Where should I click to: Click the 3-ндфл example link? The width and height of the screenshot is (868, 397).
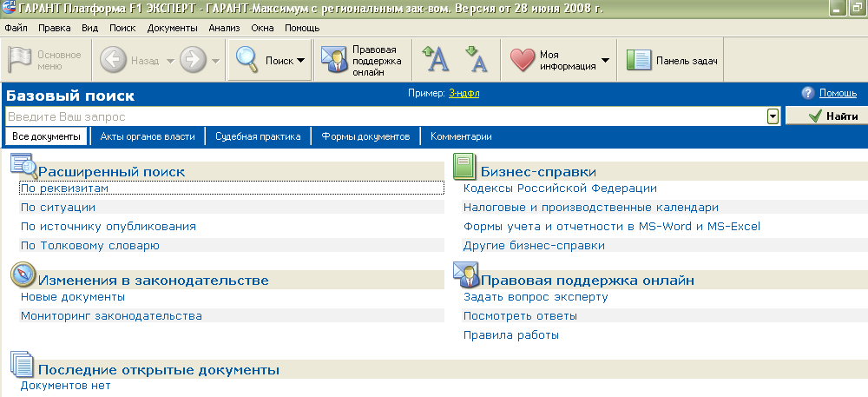464,93
